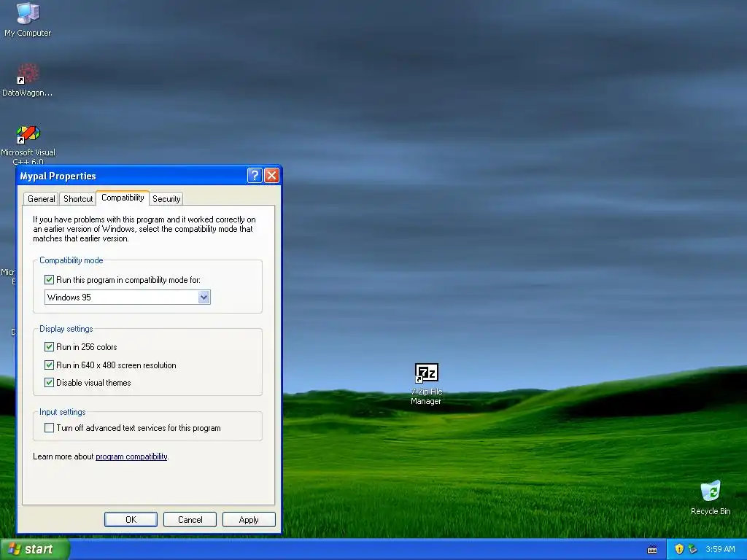The height and width of the screenshot is (560, 747).
Task: Select the 7-Zip File Manager desktop icon
Action: click(426, 384)
